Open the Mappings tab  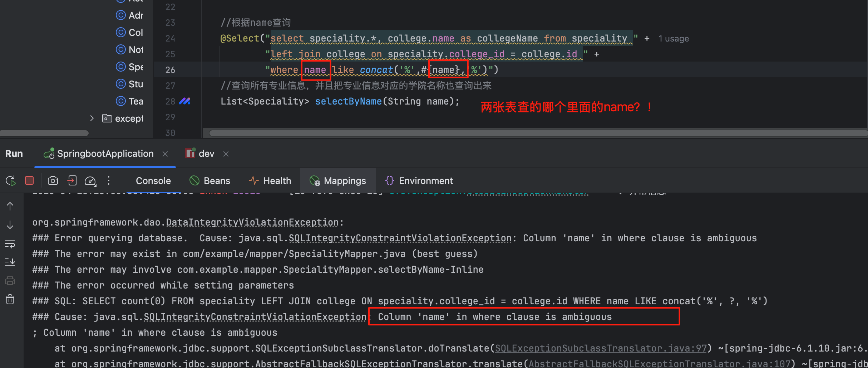click(338, 181)
